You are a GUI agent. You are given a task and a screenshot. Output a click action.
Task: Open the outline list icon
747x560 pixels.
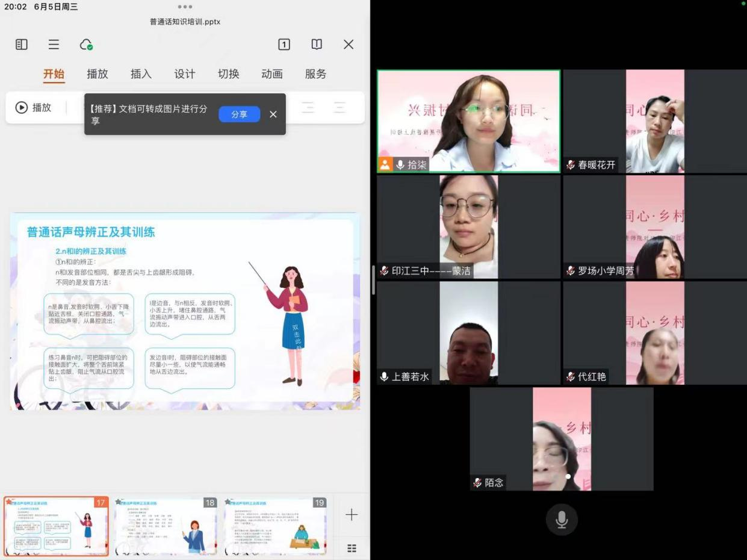[x=54, y=45]
